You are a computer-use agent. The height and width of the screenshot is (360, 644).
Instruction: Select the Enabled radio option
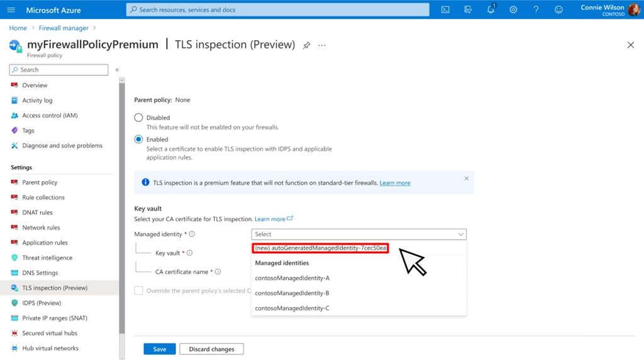pos(139,139)
